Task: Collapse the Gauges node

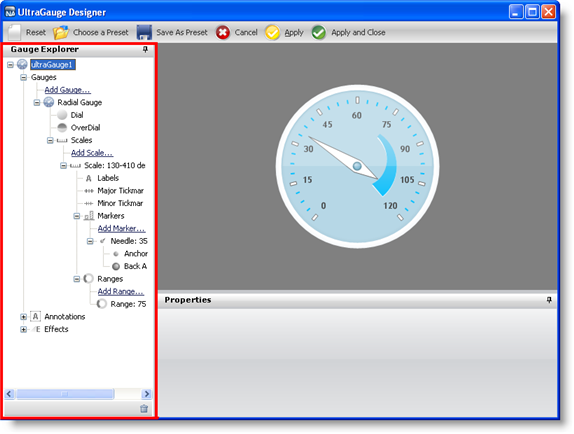Action: click(x=24, y=77)
